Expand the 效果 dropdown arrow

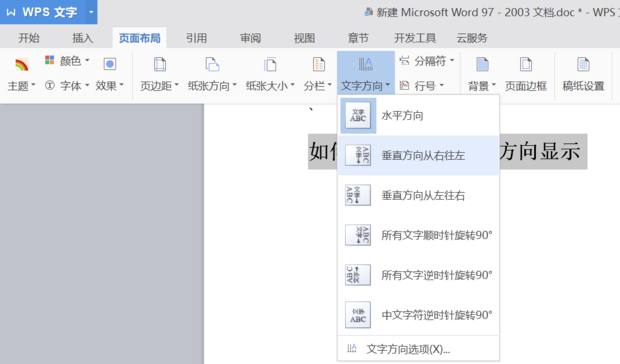click(x=121, y=85)
